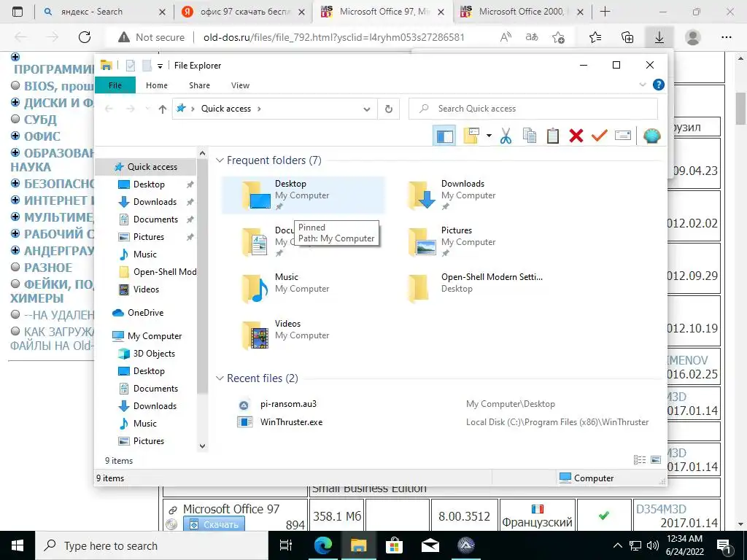Viewport: 747px width, 560px height.
Task: Click the Search Quick access field
Action: [533, 109]
